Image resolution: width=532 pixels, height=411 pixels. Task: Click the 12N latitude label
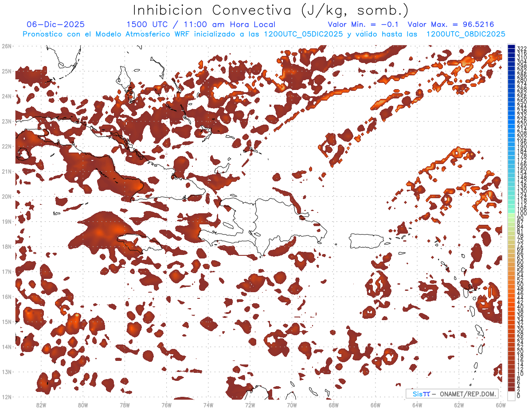pyautogui.click(x=6, y=397)
